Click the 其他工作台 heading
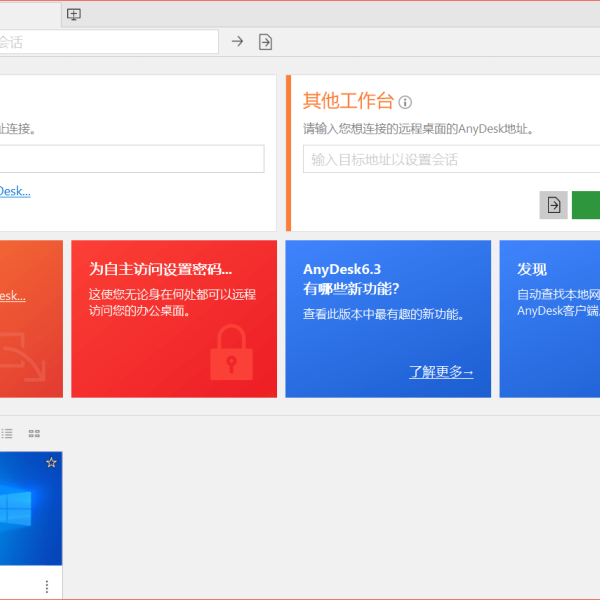 348,101
